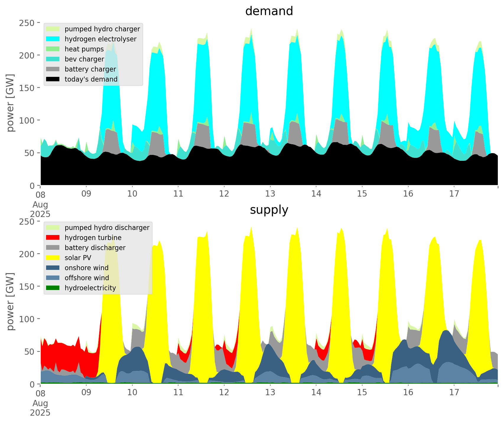
Task: Click the today's demand black legend swatch
Action: click(53, 79)
